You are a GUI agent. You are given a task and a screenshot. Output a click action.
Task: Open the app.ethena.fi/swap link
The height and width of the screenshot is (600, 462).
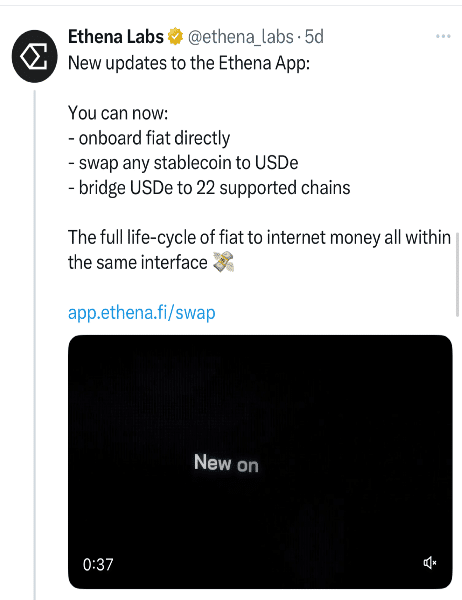coord(142,313)
